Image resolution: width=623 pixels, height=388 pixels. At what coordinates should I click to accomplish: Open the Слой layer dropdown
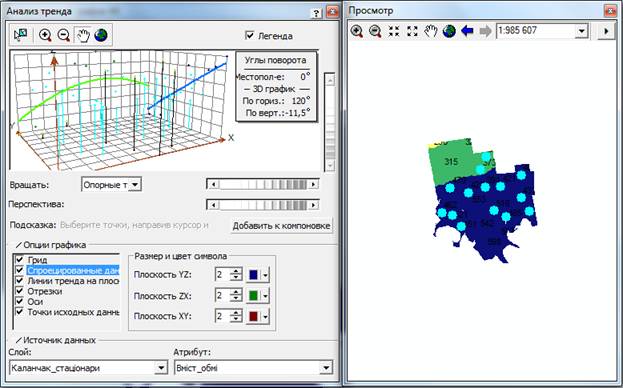coord(161,368)
